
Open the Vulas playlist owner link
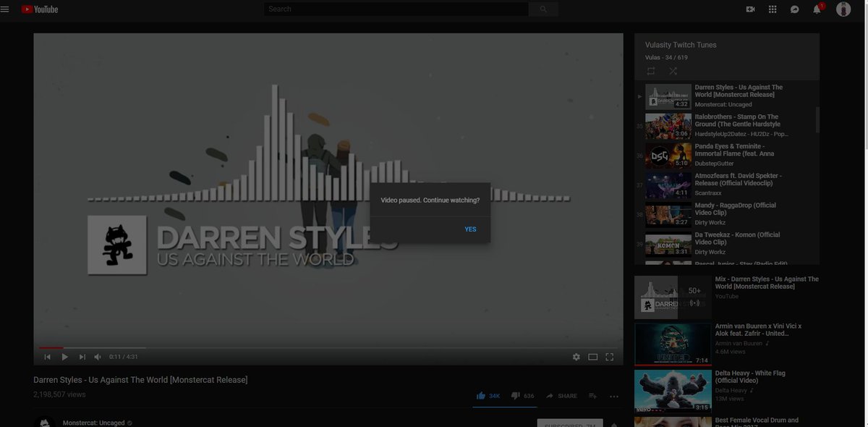tap(652, 57)
